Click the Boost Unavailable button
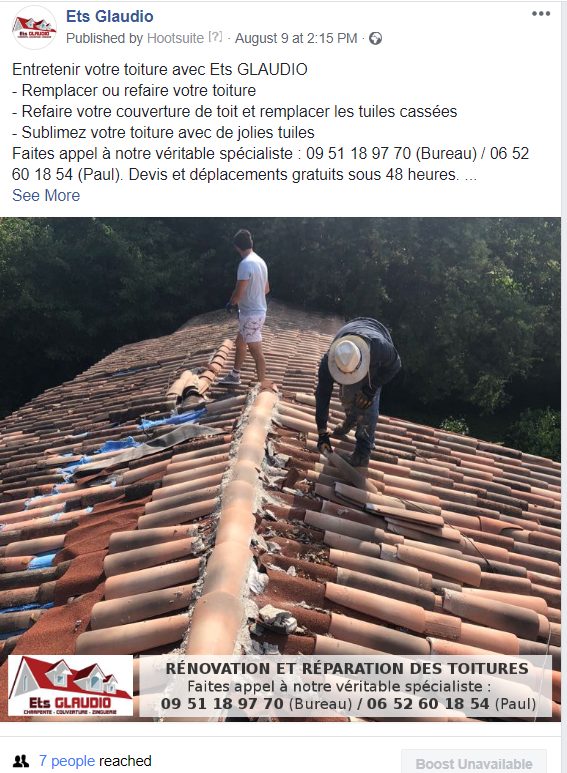Image resolution: width=567 pixels, height=773 pixels. (x=474, y=763)
